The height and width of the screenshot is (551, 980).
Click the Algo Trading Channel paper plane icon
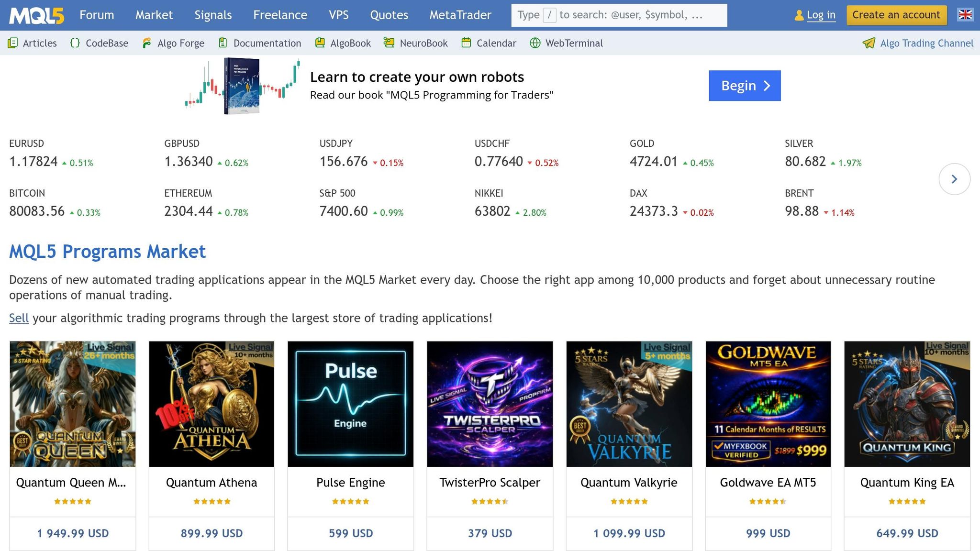click(869, 43)
